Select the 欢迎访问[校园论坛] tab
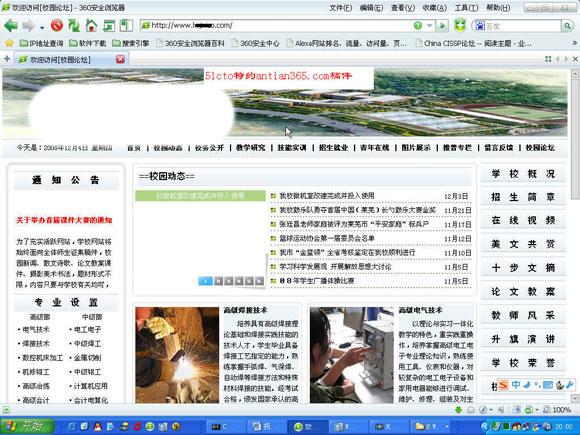580x435 pixels. [66, 59]
